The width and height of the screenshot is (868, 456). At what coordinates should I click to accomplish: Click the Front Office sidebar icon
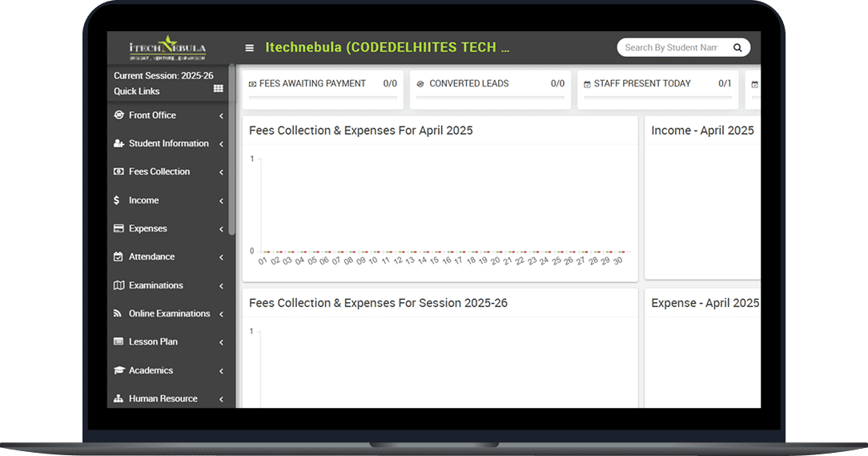[119, 115]
